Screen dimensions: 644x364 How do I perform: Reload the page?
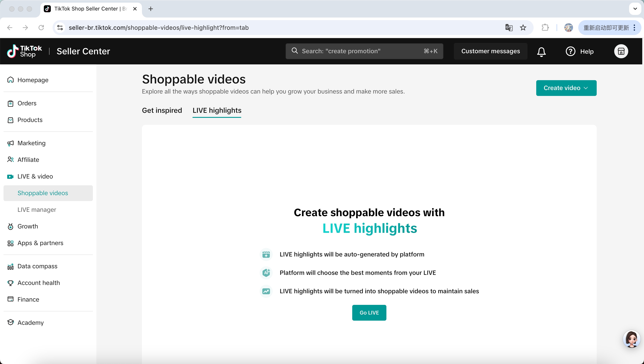click(x=41, y=28)
